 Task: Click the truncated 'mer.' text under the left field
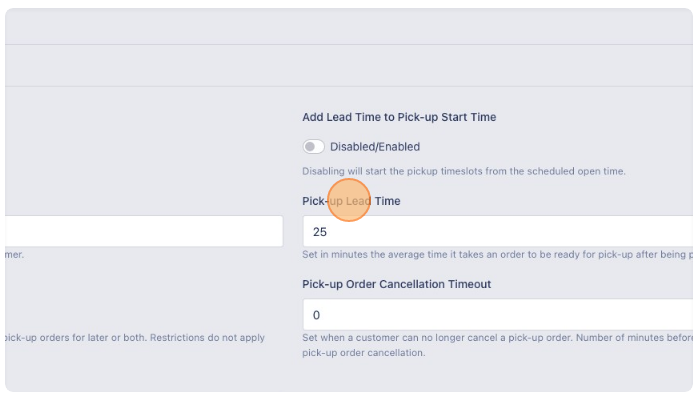point(15,254)
